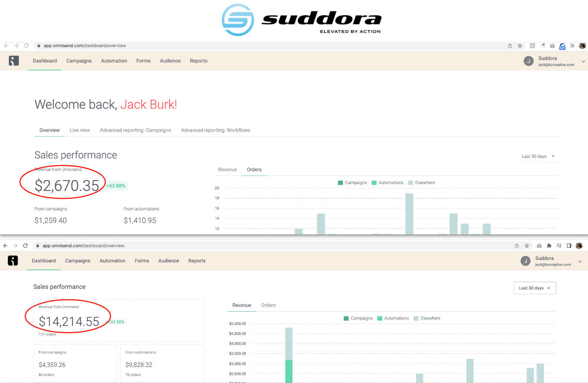
Task: Click the green plus extension icon
Action: 542,46
